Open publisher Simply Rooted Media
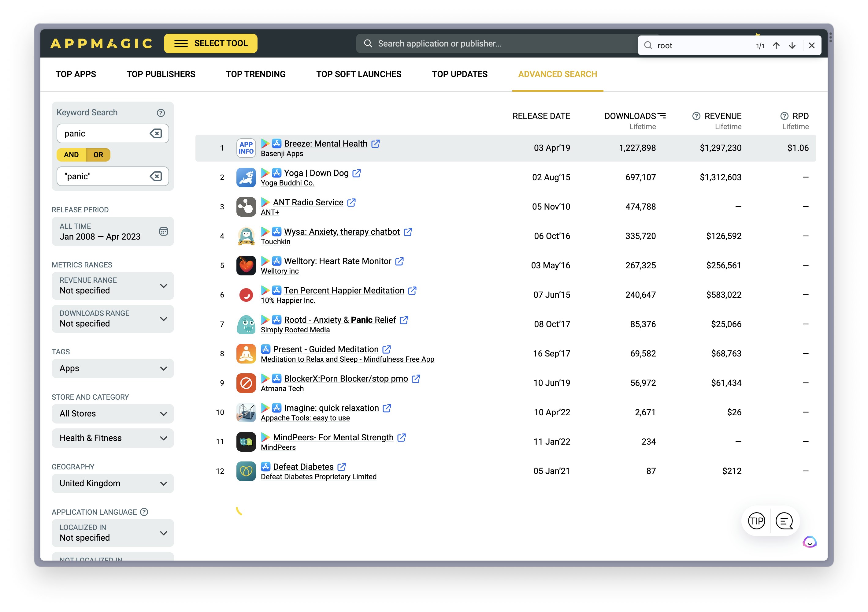 (x=295, y=330)
